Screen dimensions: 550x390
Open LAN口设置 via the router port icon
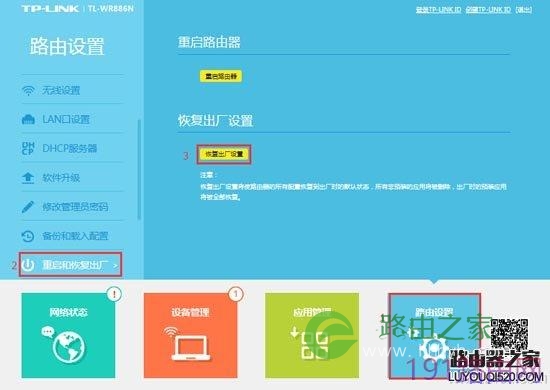[x=28, y=120]
